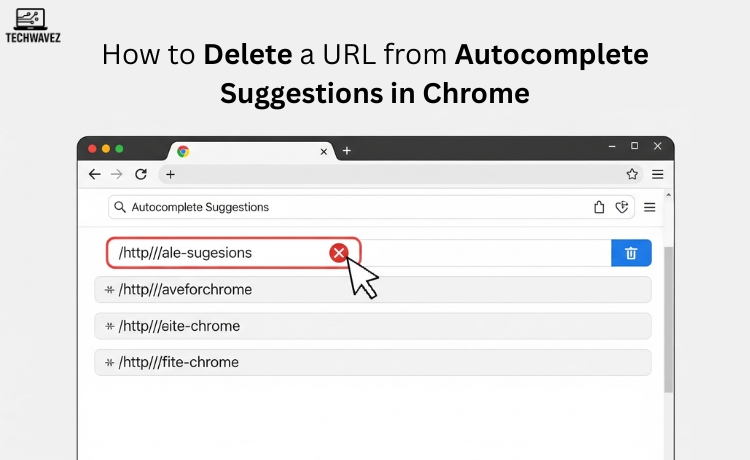Image resolution: width=750 pixels, height=460 pixels.
Task: Open the menu icon beside search bar
Action: tap(649, 207)
